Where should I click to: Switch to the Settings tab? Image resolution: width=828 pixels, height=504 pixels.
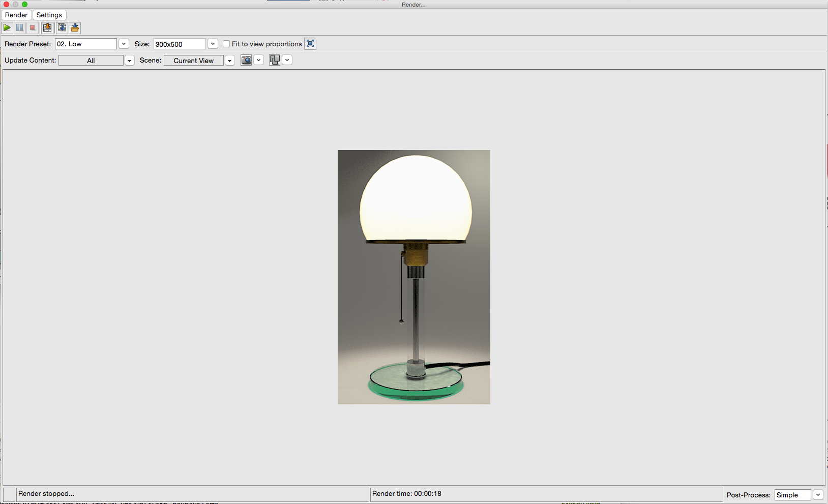[49, 15]
